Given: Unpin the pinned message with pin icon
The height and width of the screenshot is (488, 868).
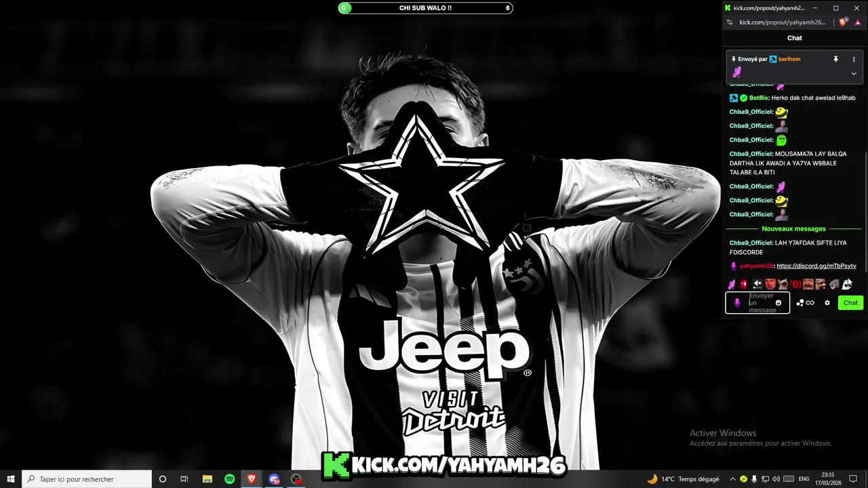Looking at the screenshot, I should click(x=835, y=59).
